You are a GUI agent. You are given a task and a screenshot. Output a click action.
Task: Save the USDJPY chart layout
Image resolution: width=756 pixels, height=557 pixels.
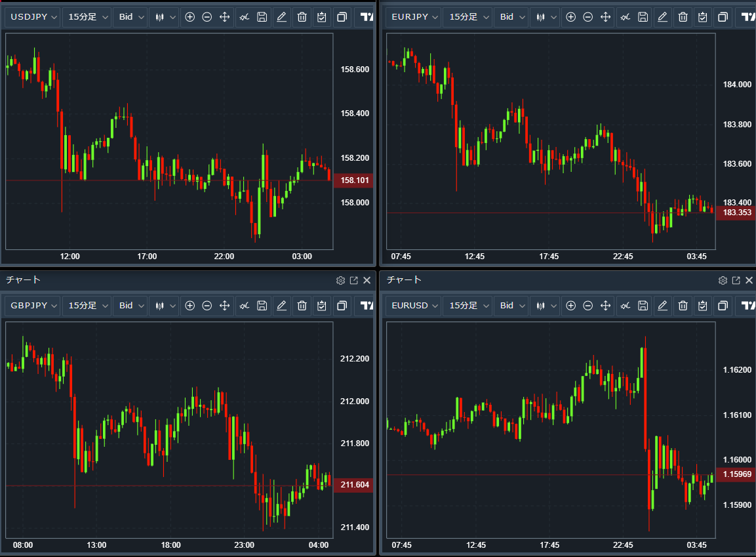(x=262, y=17)
